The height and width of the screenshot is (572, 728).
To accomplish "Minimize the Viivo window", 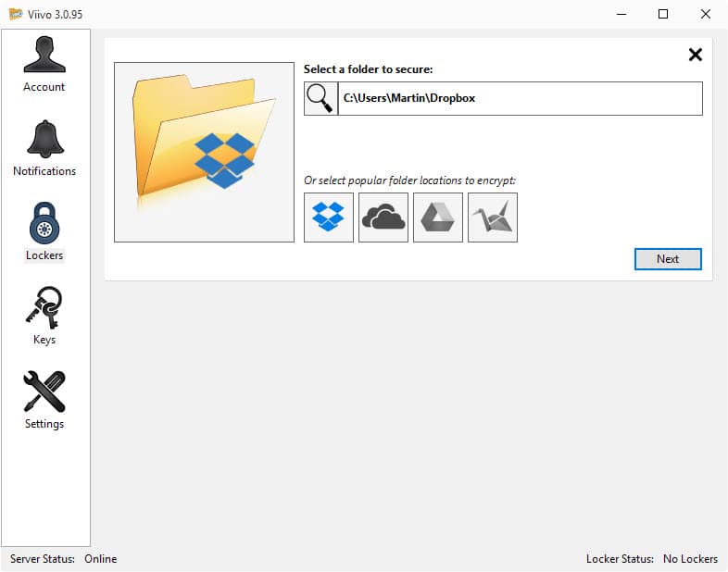I will (x=621, y=14).
